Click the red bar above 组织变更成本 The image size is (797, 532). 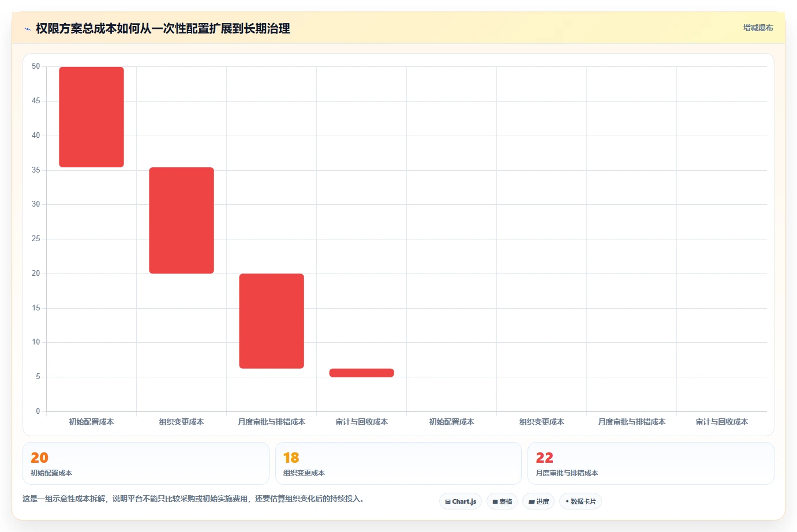click(182, 220)
